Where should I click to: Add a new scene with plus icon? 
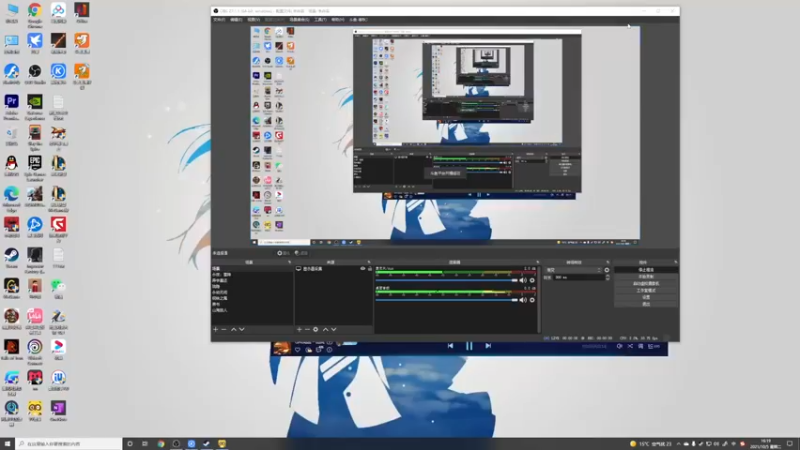click(x=216, y=330)
